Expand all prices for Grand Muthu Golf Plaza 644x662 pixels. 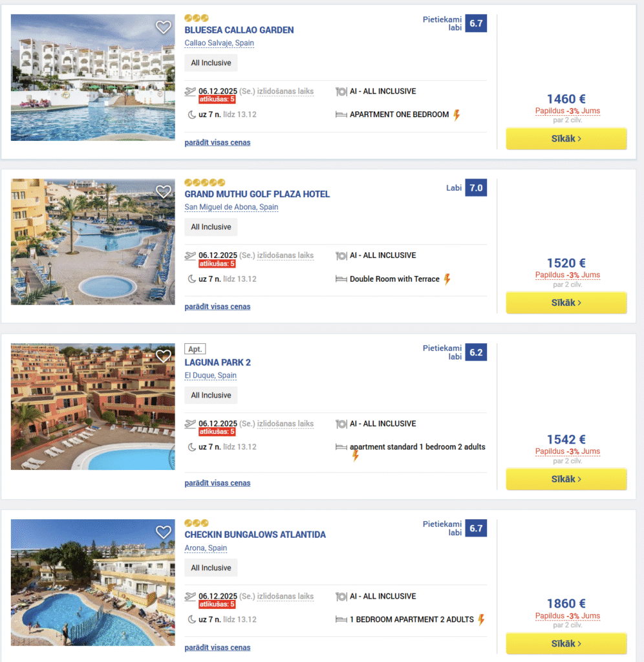coord(217,306)
